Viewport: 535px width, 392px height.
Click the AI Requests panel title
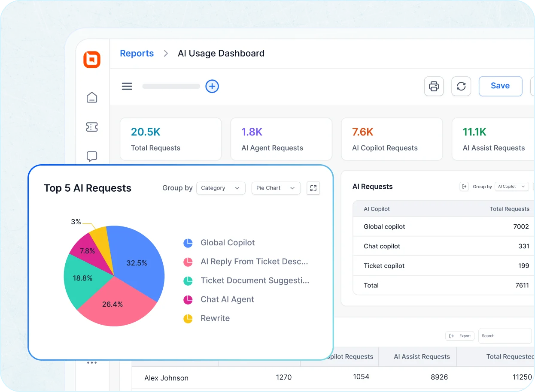[372, 187]
